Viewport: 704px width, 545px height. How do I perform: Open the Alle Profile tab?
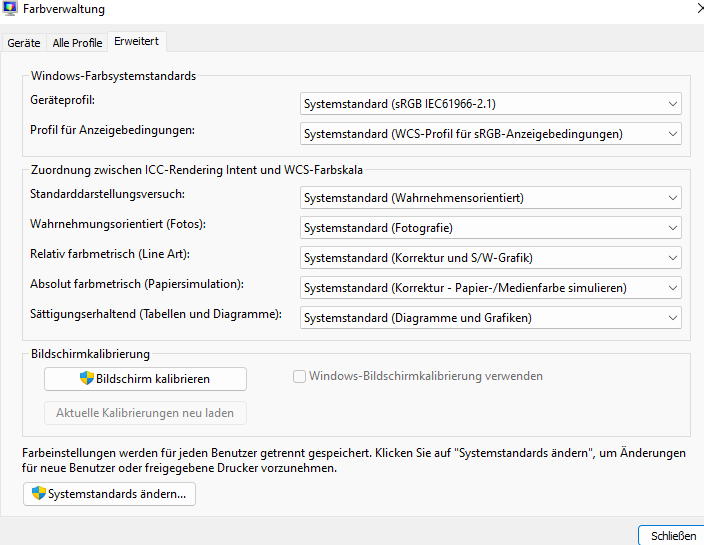77,43
